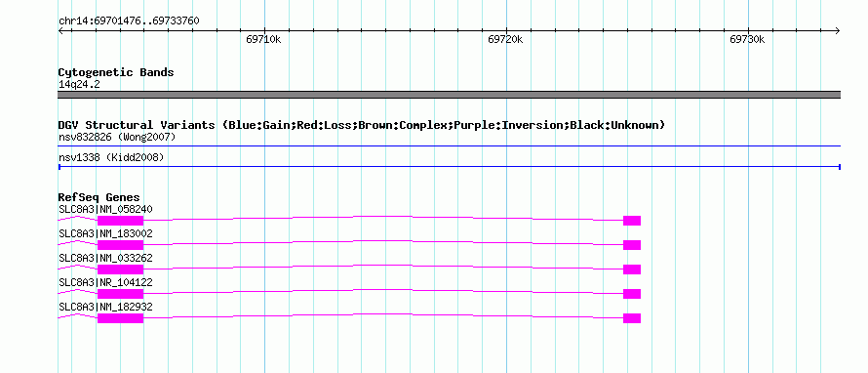Click the left arrow of the ruler
Screen dimensions: 868x373
coord(60,30)
